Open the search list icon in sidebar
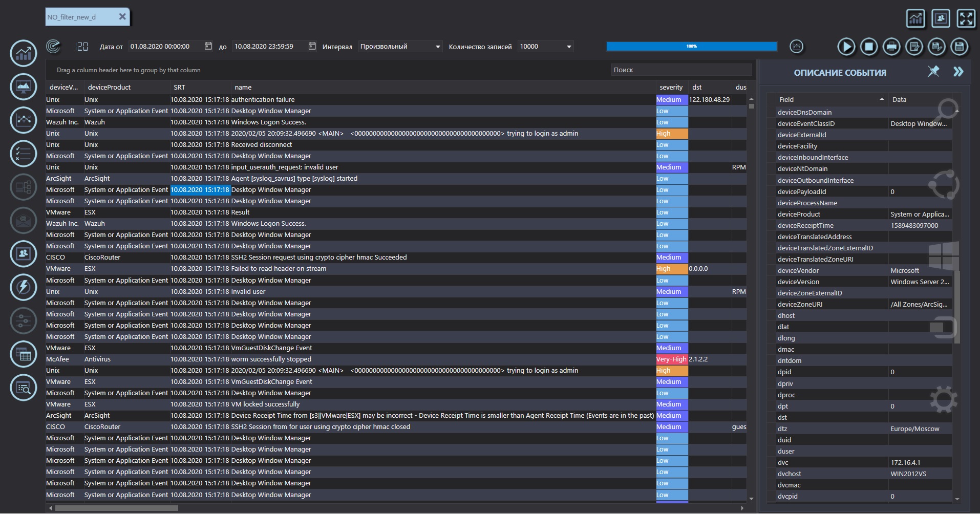 point(24,388)
